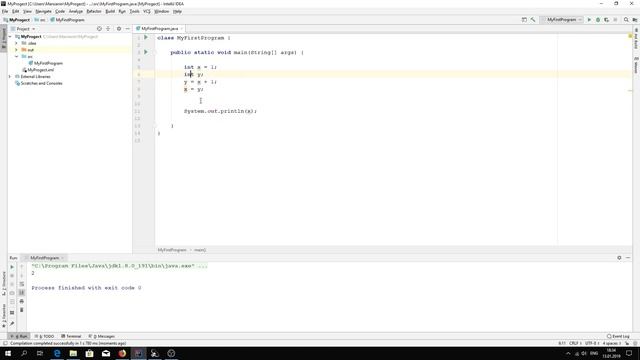Click MyProject in the navigation breadcrumb
This screenshot has height=360, width=640.
(x=17, y=20)
